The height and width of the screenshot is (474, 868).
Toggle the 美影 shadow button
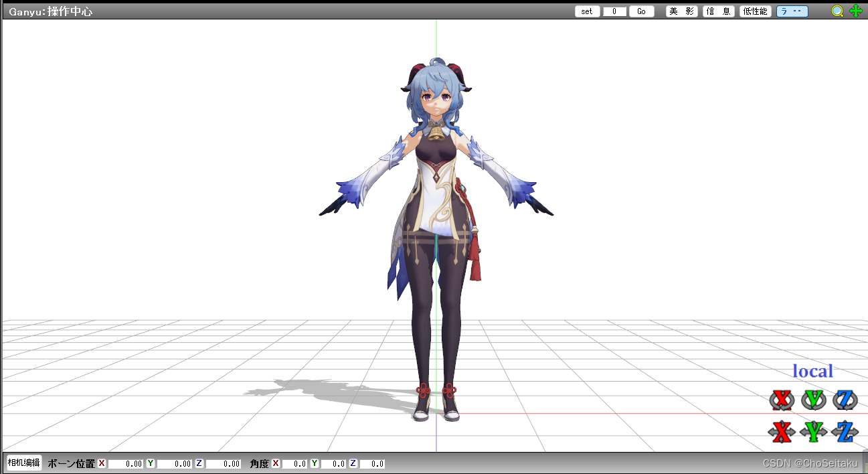tap(682, 11)
